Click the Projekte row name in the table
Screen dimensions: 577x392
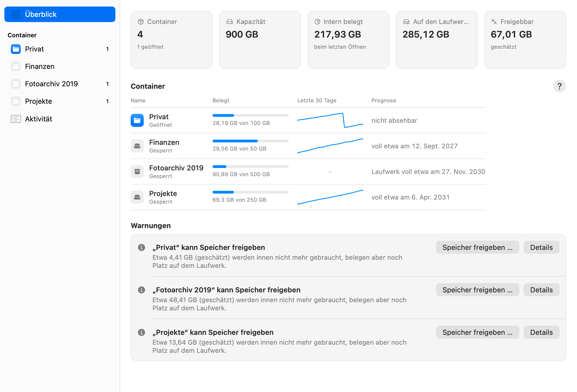click(x=163, y=194)
